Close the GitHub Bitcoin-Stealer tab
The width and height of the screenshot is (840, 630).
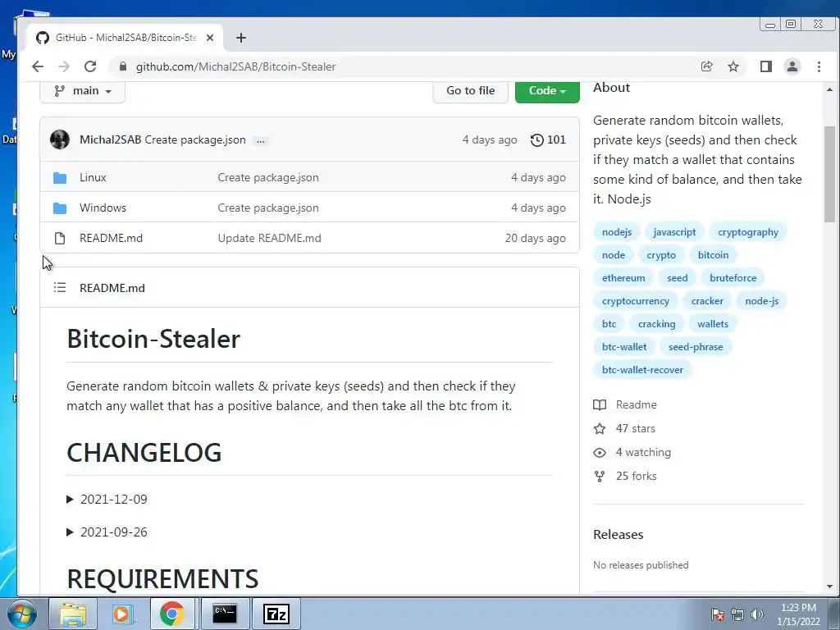coord(210,38)
